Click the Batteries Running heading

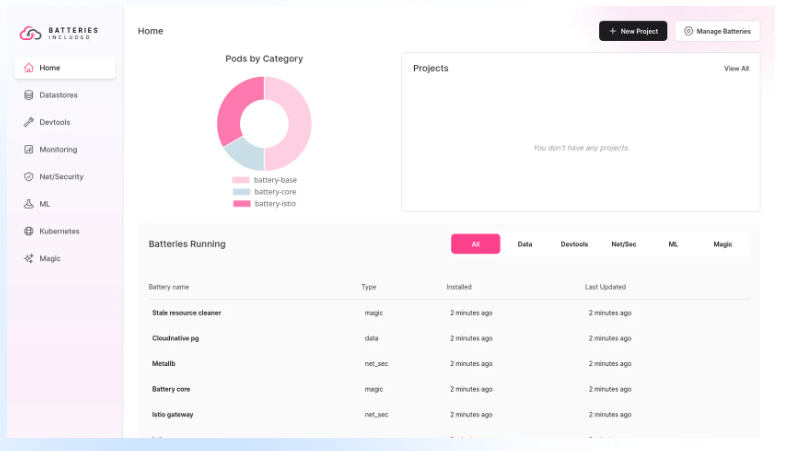[x=187, y=244]
